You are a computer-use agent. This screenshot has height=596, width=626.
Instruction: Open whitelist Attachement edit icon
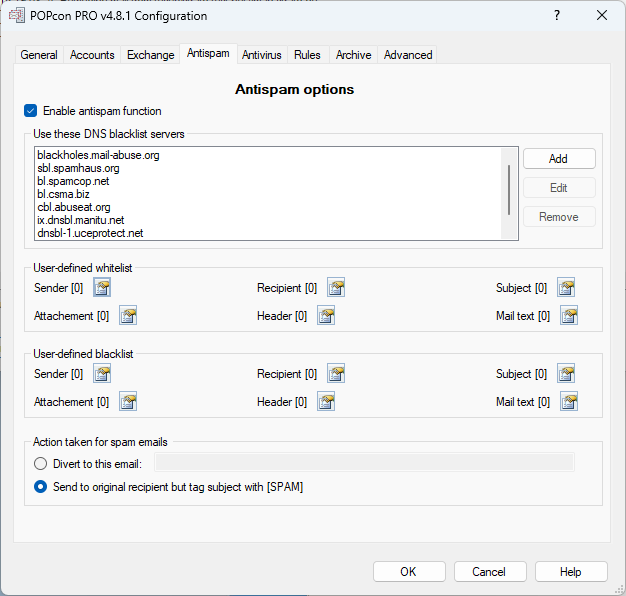point(127,316)
